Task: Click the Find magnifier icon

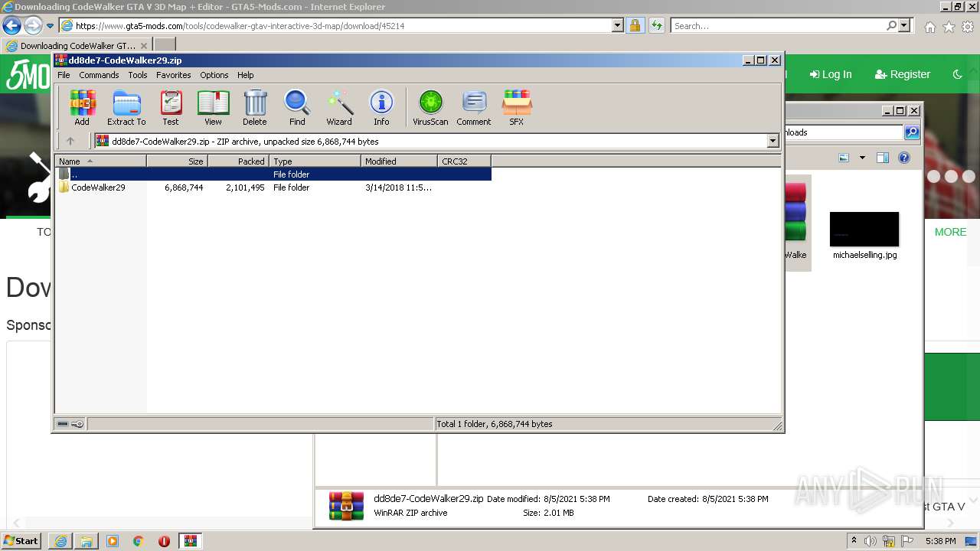Action: pyautogui.click(x=297, y=107)
